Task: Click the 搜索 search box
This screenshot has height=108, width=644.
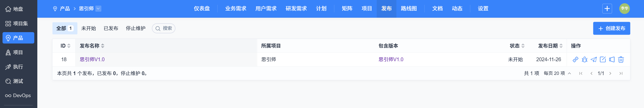Action: (x=164, y=28)
